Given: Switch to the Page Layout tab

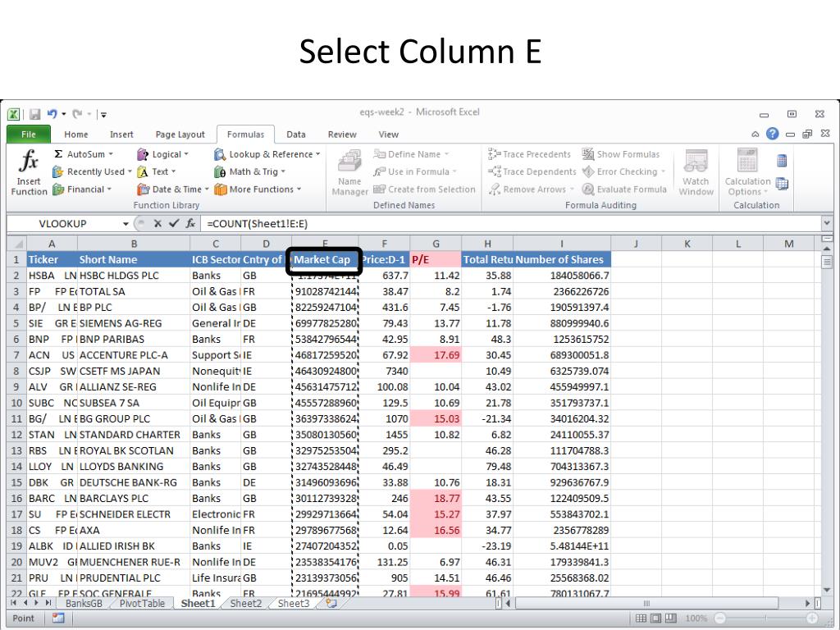Looking at the screenshot, I should 180,135.
